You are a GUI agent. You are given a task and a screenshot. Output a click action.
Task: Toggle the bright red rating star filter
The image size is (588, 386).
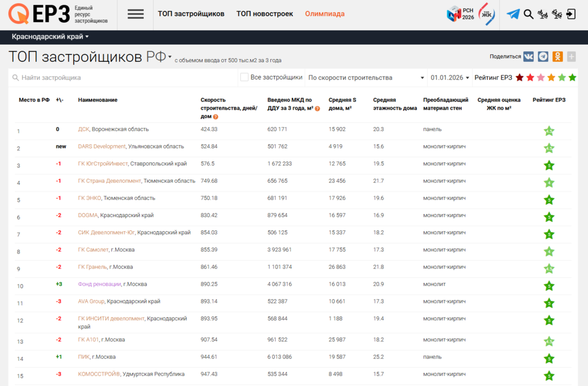click(530, 77)
